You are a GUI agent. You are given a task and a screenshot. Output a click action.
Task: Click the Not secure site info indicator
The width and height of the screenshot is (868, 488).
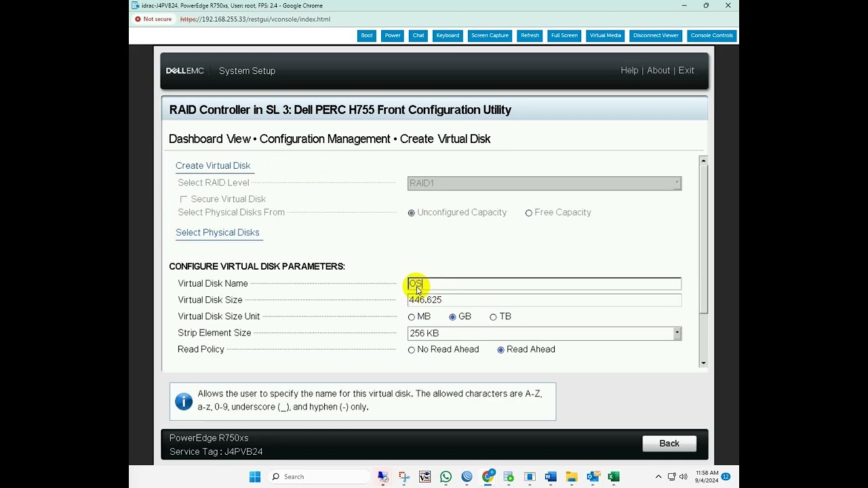pos(153,19)
